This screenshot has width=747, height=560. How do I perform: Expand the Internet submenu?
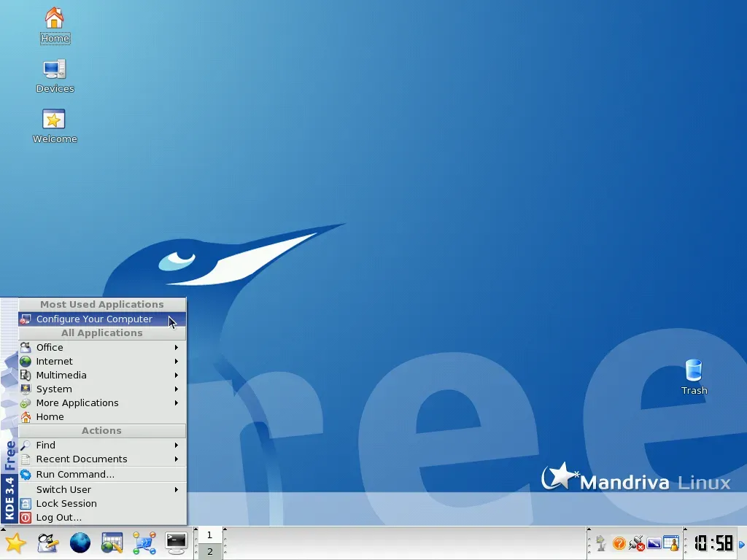(102, 362)
